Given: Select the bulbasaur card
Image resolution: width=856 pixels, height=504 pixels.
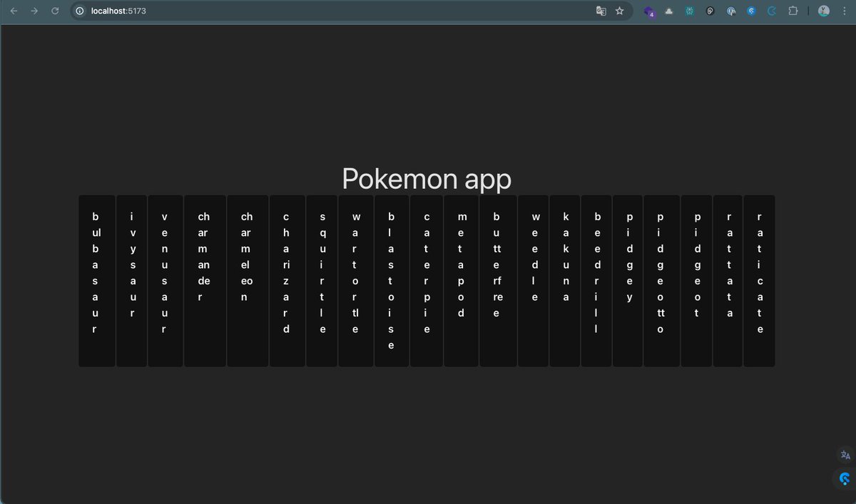Looking at the screenshot, I should point(97,281).
